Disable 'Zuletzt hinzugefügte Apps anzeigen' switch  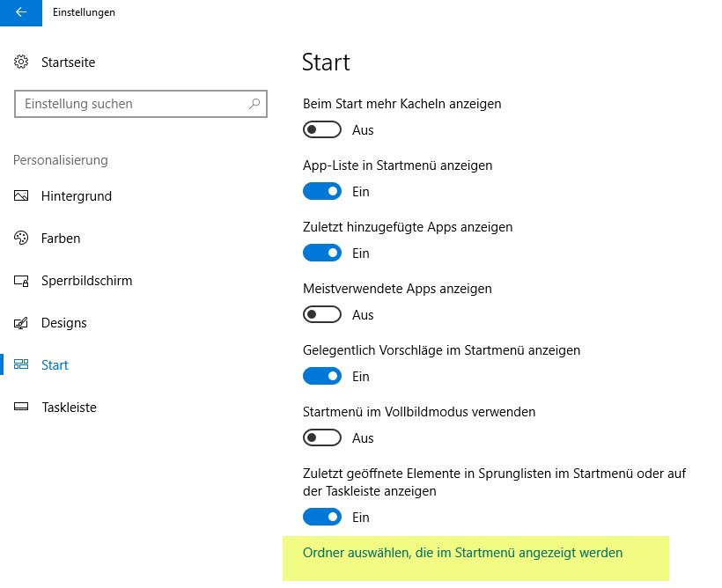(x=322, y=254)
